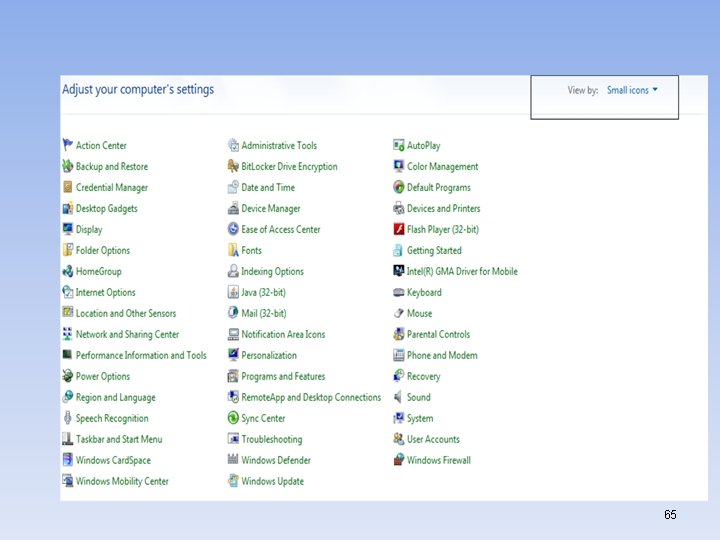Open Windows Defender link
The height and width of the screenshot is (540, 720).
276,460
